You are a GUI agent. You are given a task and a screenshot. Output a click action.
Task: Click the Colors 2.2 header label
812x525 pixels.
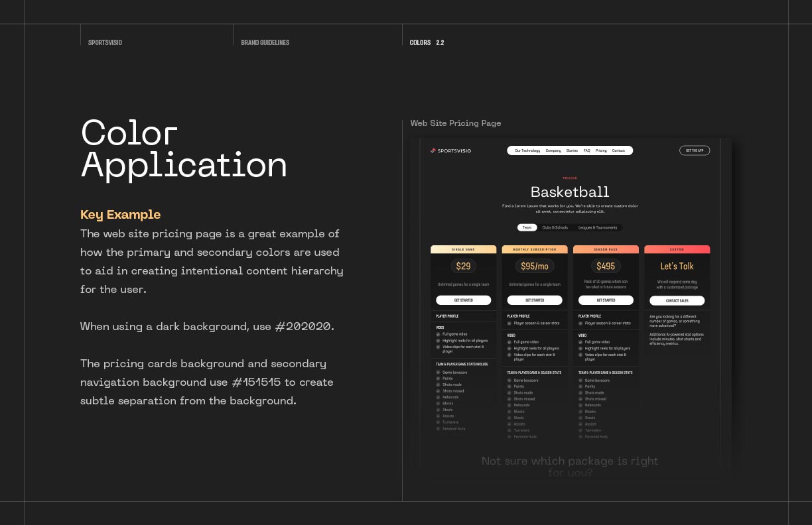click(x=427, y=42)
